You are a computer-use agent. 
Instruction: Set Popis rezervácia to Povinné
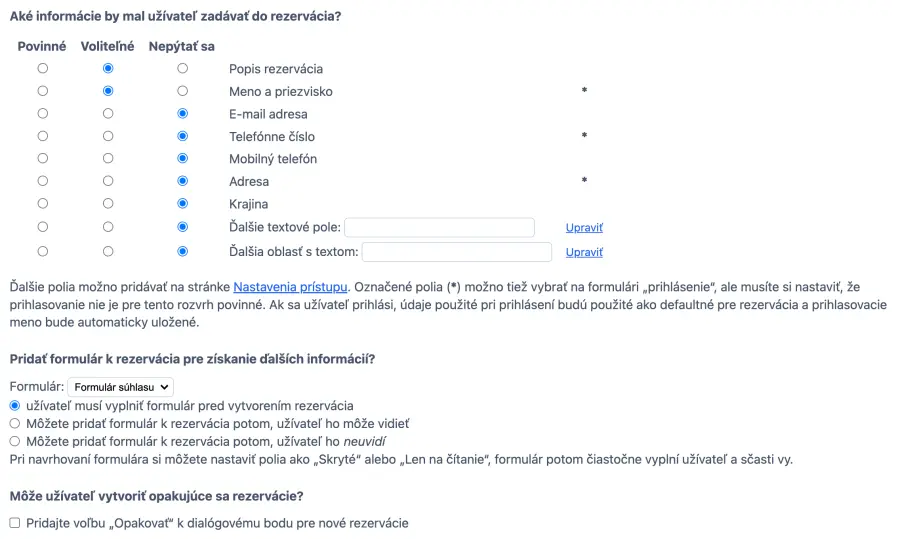[x=42, y=69]
